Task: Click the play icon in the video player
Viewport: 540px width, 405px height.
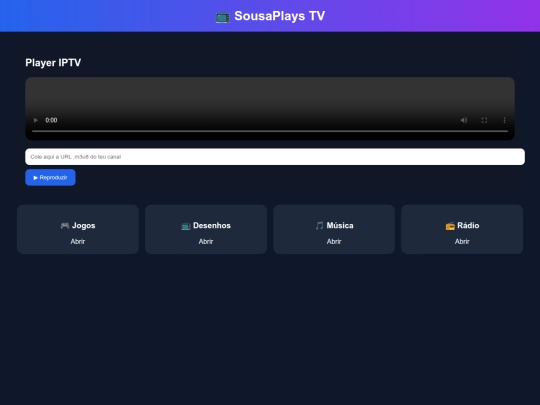Action: point(35,120)
